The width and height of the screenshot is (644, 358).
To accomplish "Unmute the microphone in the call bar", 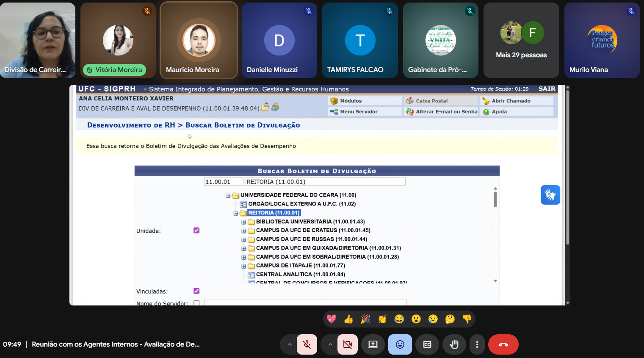I will 307,344.
